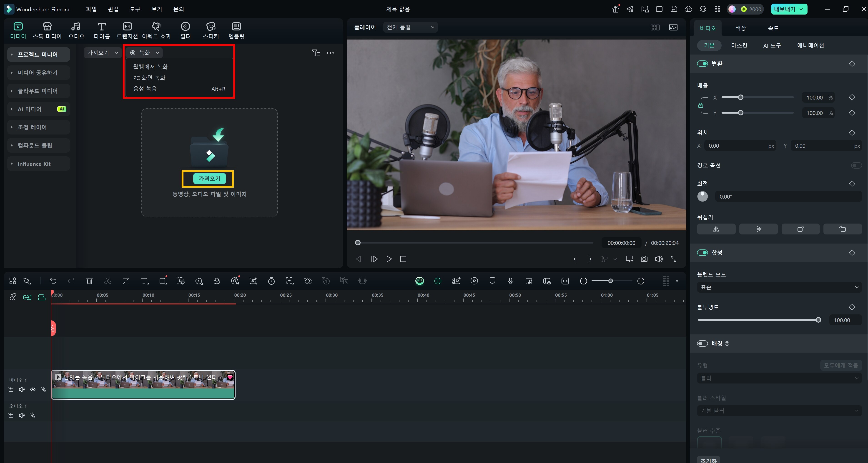Click the voice-over microphone icon in timeline toolbar
Image resolution: width=868 pixels, height=463 pixels.
(510, 281)
